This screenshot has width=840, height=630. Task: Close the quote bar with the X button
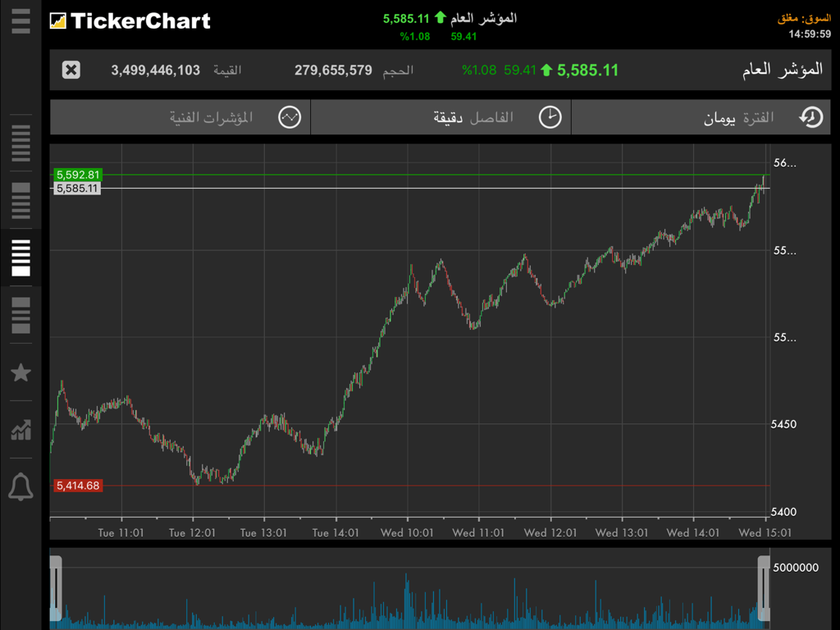click(x=71, y=70)
